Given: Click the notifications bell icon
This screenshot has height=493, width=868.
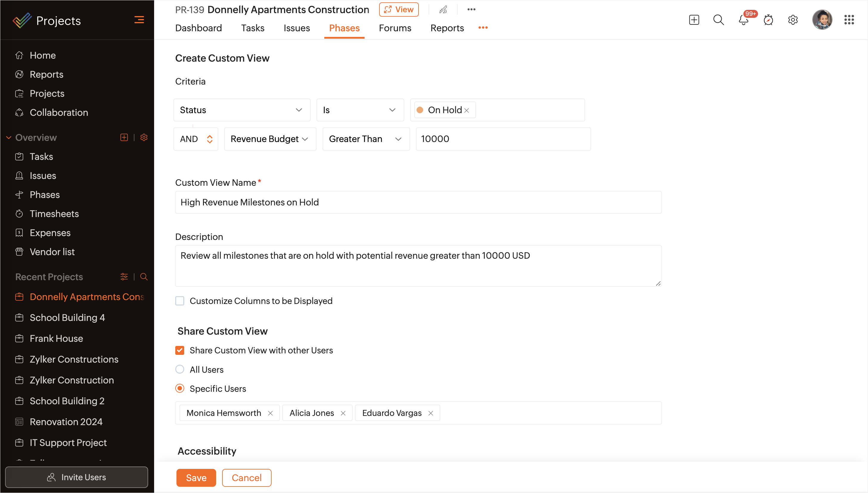Looking at the screenshot, I should (743, 20).
